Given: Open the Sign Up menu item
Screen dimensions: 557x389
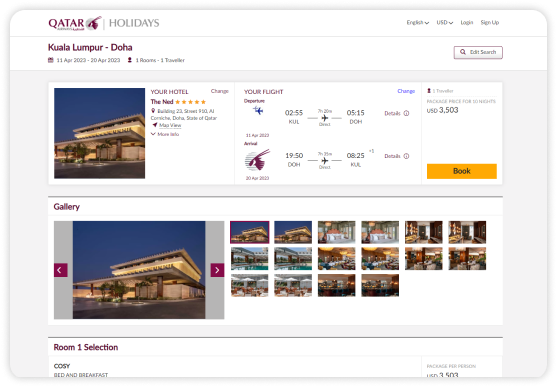Looking at the screenshot, I should pos(490,22).
